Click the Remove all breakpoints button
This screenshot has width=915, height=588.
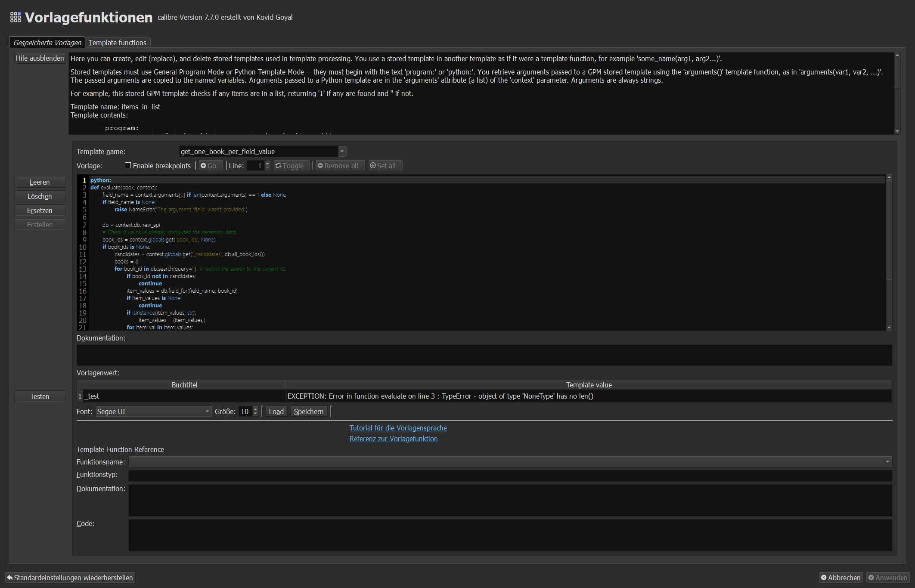[340, 166]
